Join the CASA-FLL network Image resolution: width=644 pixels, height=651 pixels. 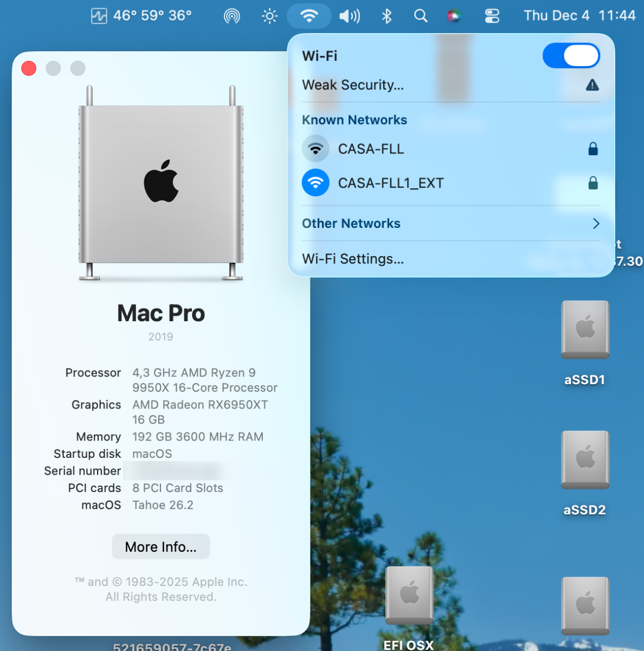click(451, 149)
